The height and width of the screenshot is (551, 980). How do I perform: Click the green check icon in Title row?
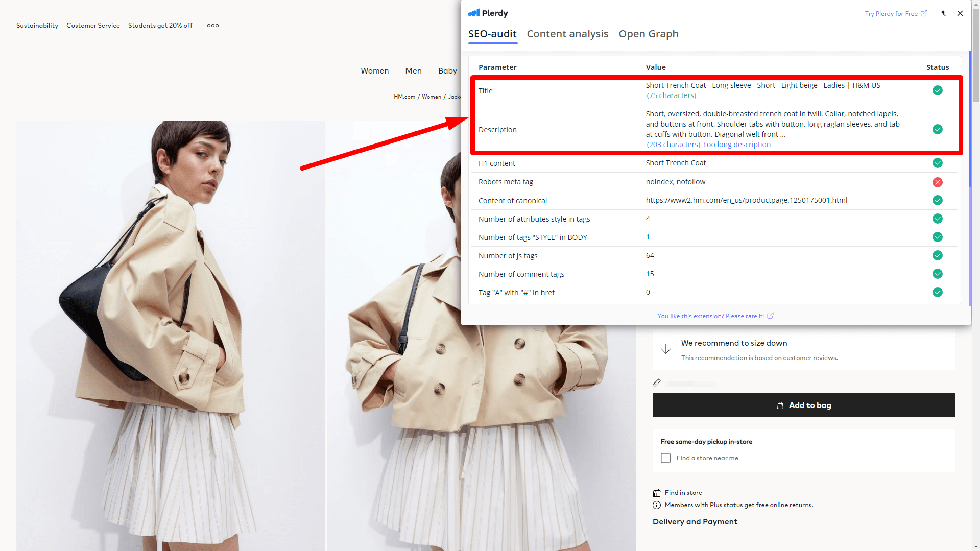[937, 91]
